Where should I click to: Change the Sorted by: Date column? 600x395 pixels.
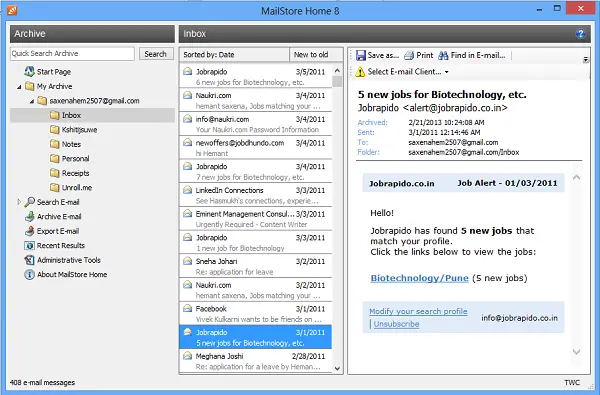[x=234, y=55]
